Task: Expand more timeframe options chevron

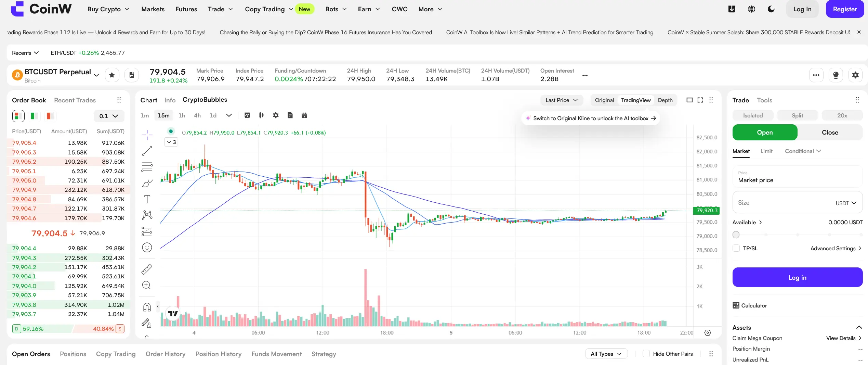Action: coord(229,115)
